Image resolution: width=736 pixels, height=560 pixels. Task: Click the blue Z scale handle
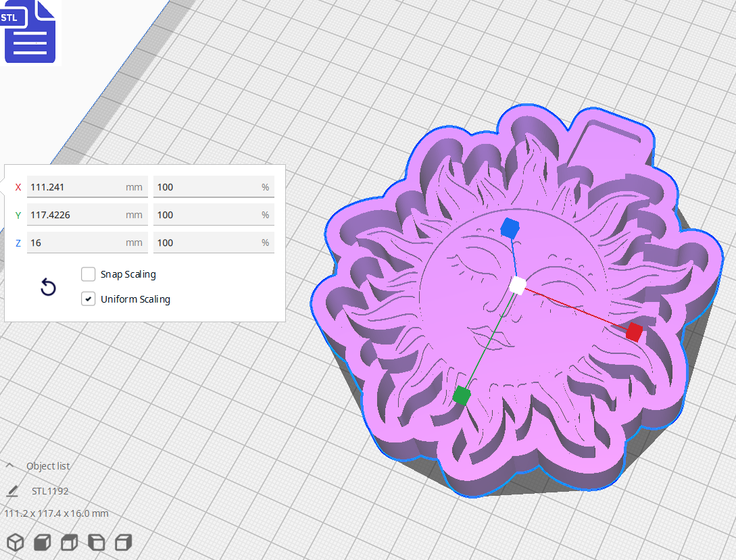coord(509,228)
